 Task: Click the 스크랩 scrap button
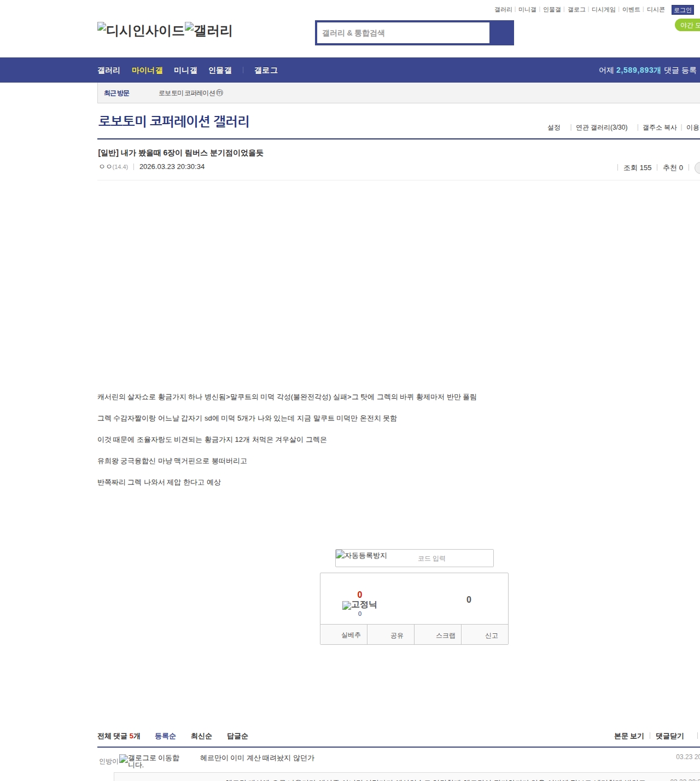point(445,636)
